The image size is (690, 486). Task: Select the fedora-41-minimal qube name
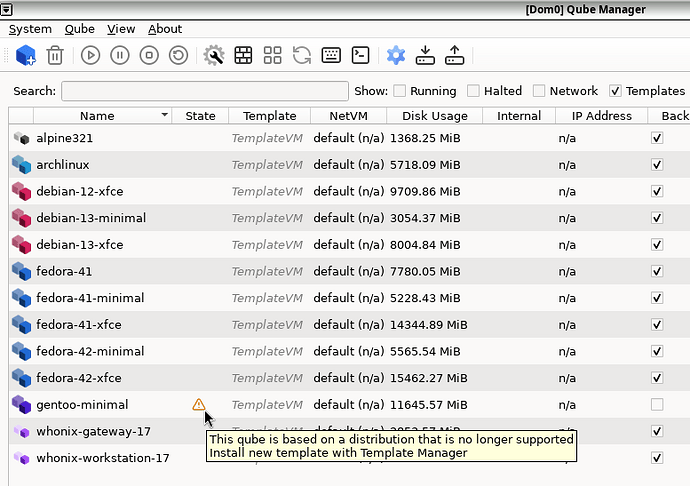[90, 298]
